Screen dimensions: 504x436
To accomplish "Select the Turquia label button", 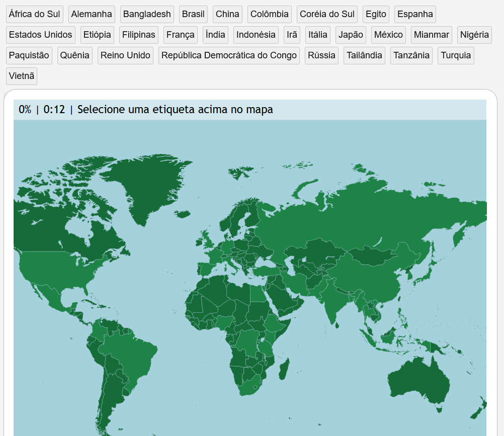I will click(x=456, y=55).
